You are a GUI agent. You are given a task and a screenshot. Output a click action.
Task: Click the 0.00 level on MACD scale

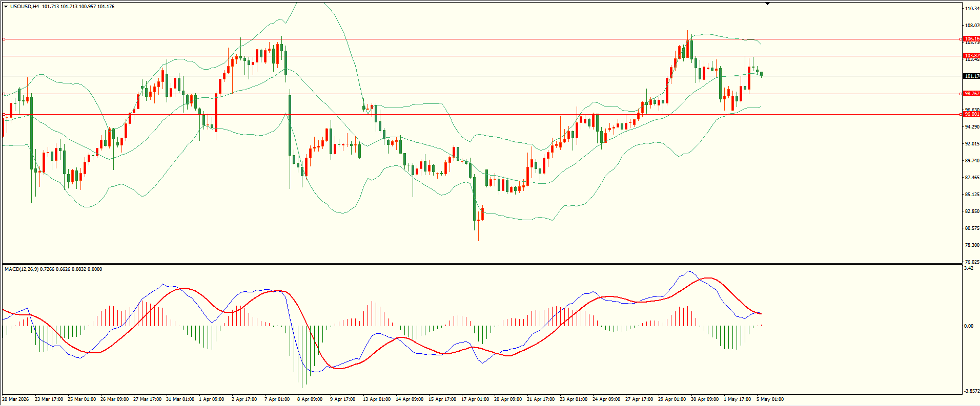pos(969,326)
